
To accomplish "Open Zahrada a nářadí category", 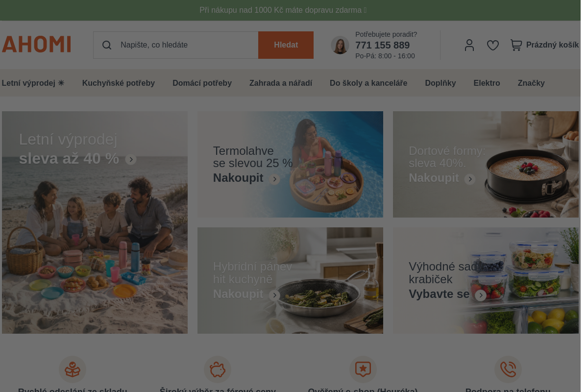I will [x=281, y=83].
